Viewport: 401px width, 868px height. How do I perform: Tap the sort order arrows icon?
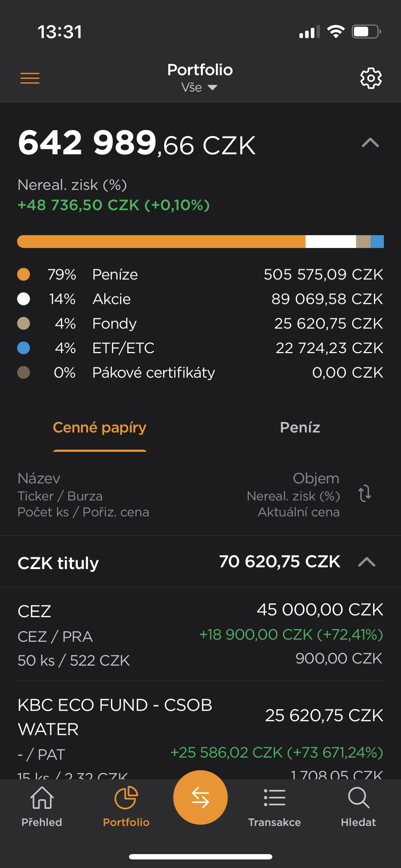tap(365, 494)
